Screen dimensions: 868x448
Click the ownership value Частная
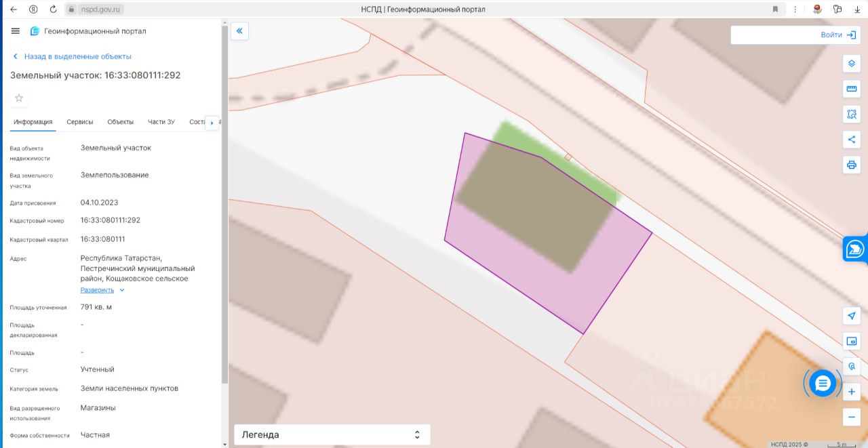[95, 435]
